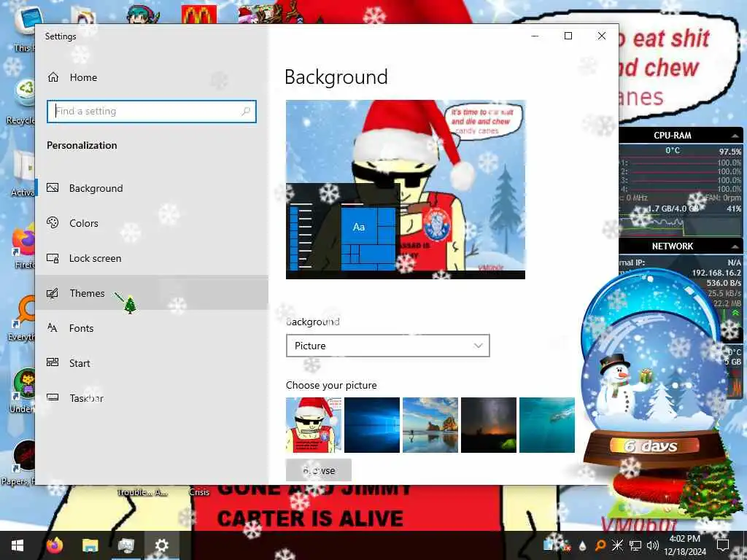The image size is (747, 560).
Task: Choose the underwater swimmer picture thumbnail
Action: click(547, 425)
